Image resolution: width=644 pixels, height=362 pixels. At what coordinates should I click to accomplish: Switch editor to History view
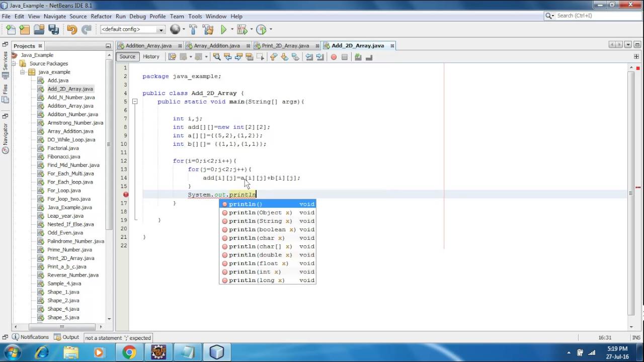click(x=151, y=57)
